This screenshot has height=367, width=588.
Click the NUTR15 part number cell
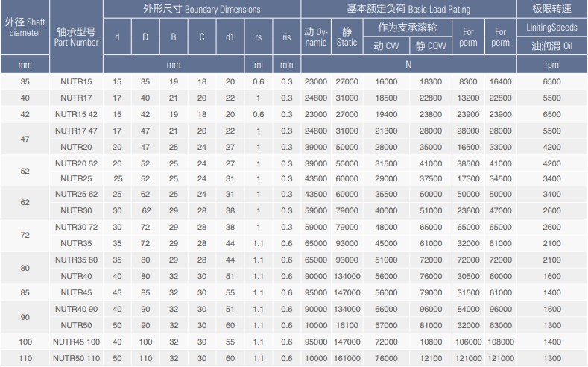pyautogui.click(x=76, y=81)
